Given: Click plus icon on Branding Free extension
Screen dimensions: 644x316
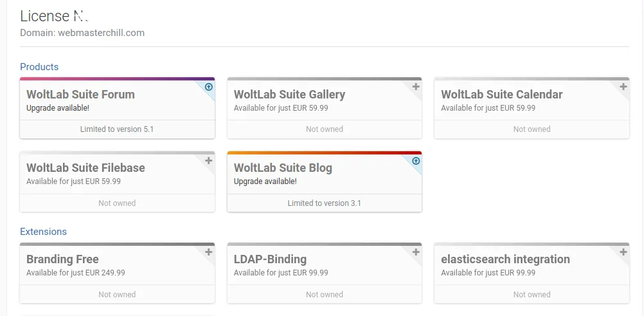Looking at the screenshot, I should [x=209, y=252].
